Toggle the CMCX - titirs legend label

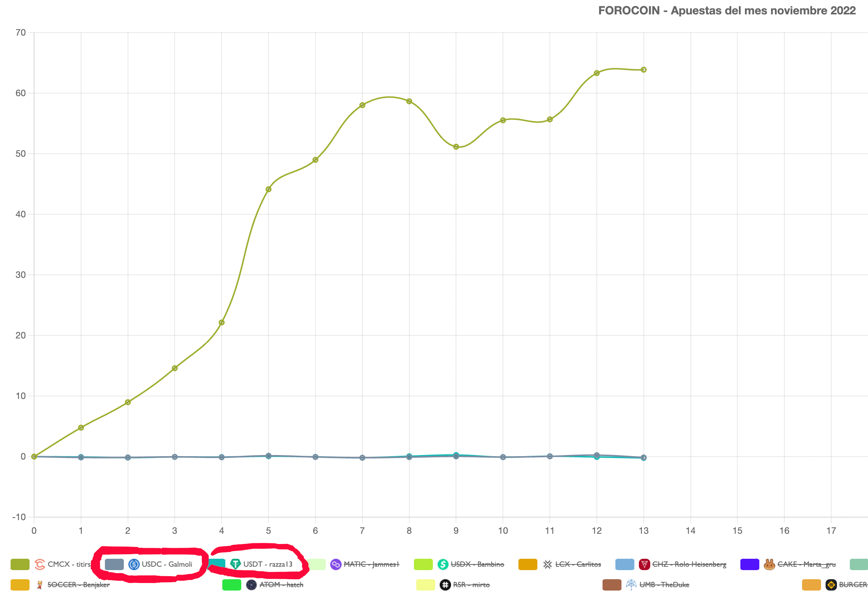point(69,564)
